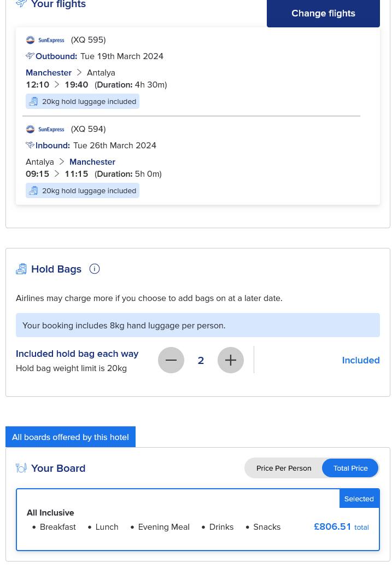Click the inbound arriving plane icon
The image size is (392, 567).
coord(30,145)
